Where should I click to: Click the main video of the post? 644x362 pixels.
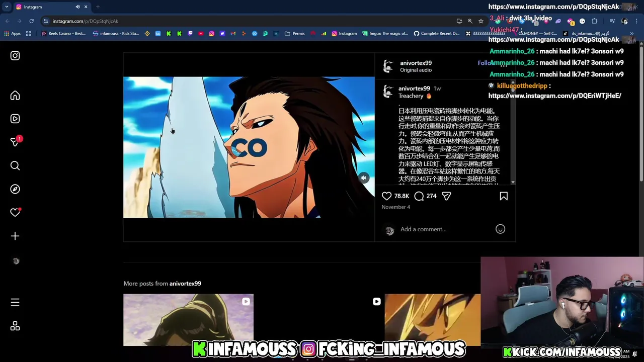(x=249, y=147)
